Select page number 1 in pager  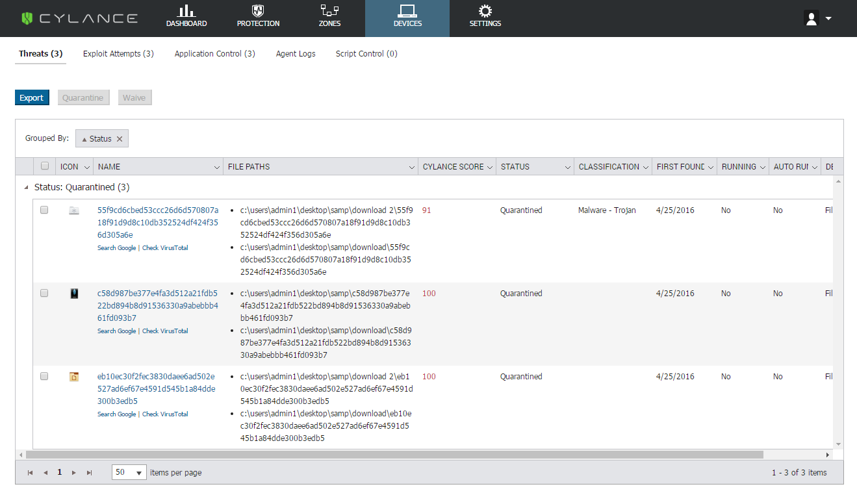60,473
